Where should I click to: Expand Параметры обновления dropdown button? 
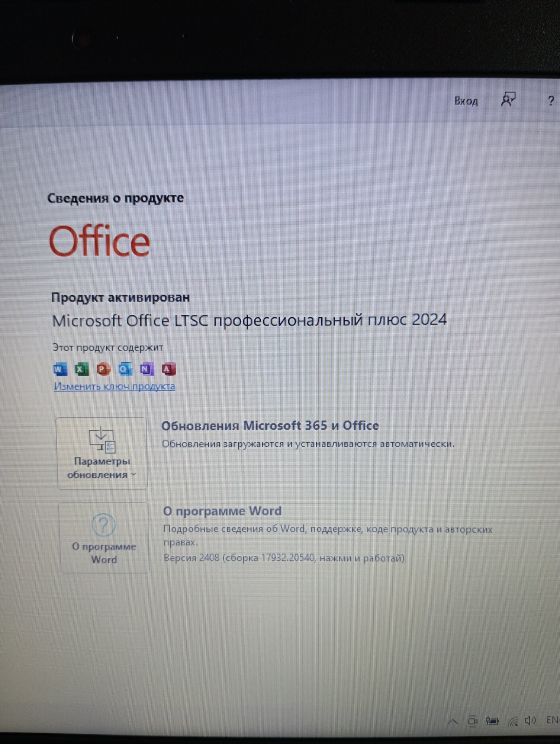[x=102, y=453]
